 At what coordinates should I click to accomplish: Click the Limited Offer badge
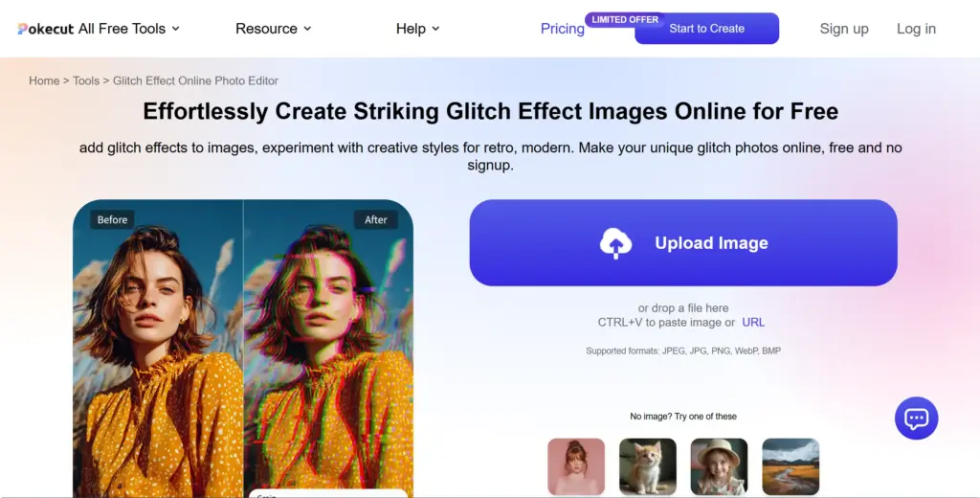click(x=625, y=19)
